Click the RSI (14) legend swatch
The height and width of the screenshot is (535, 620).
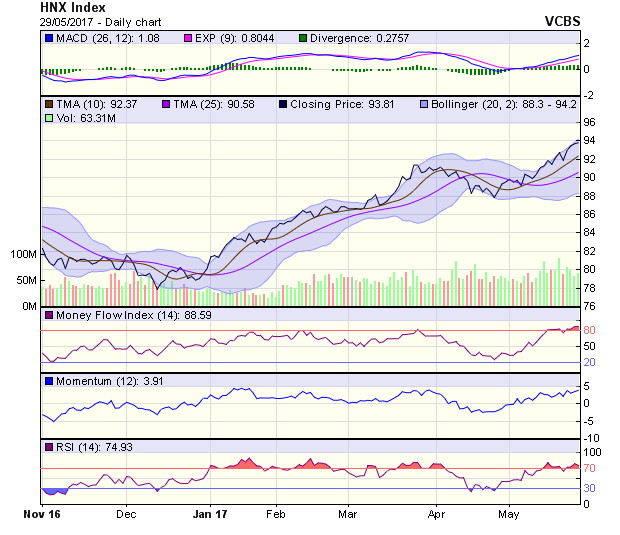point(48,446)
